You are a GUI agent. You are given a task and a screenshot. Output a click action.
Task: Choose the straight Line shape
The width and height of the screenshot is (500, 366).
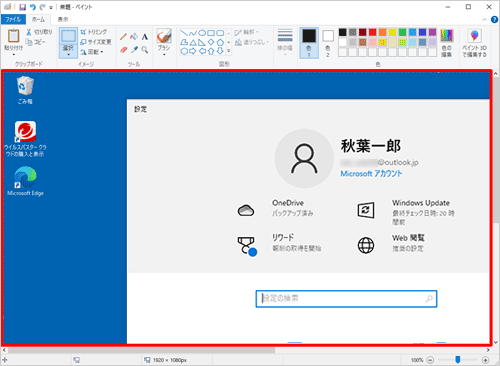coord(184,33)
